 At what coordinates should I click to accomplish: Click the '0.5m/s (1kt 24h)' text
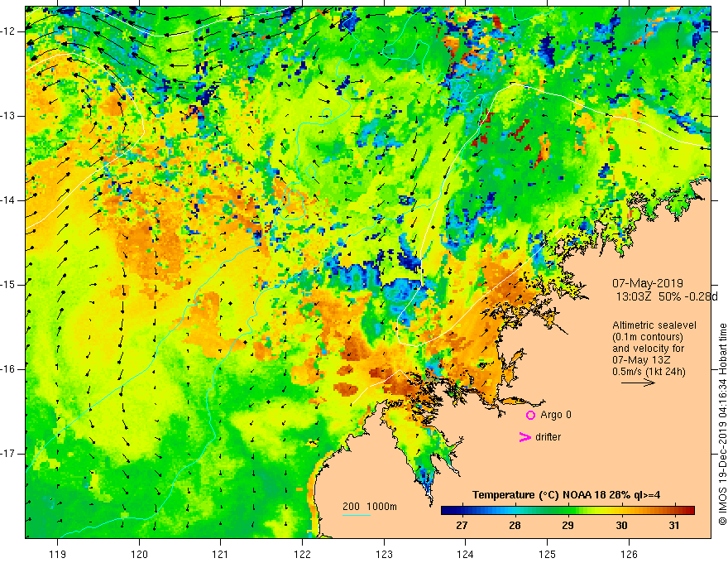point(649,372)
